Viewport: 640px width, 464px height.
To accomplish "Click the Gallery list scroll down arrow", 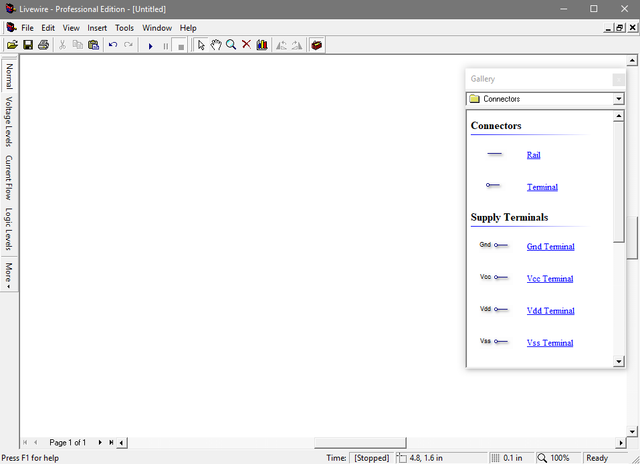I will [619, 361].
